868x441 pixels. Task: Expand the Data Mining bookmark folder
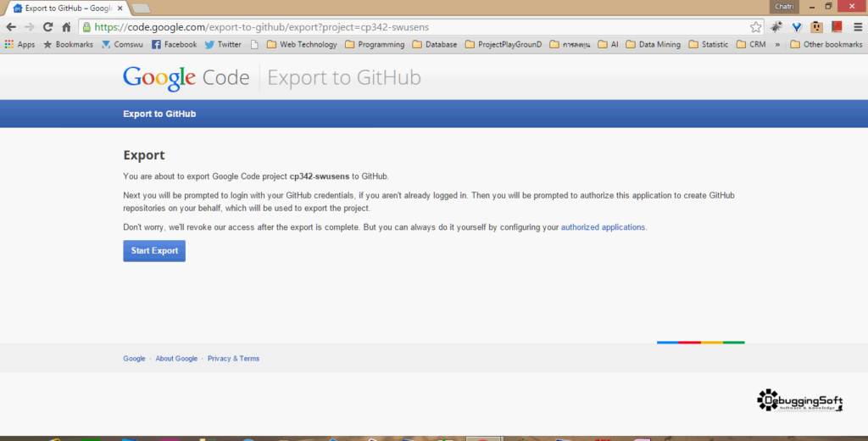click(653, 44)
